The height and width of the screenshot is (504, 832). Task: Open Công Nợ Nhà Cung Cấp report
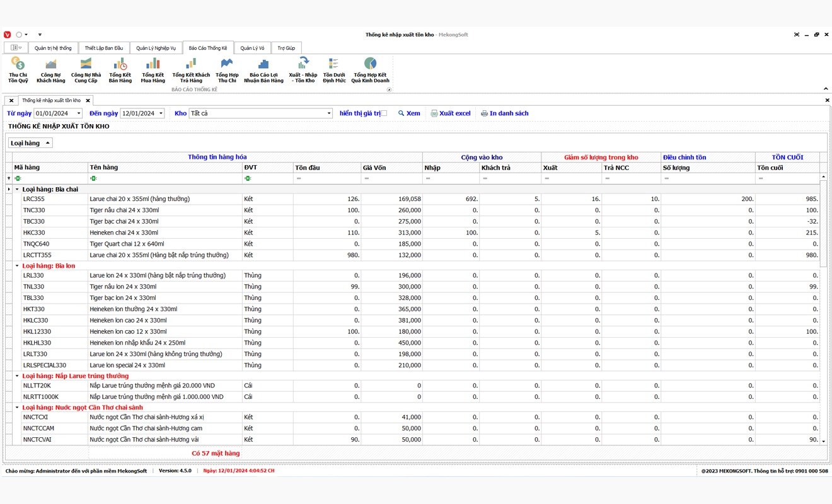(x=86, y=69)
